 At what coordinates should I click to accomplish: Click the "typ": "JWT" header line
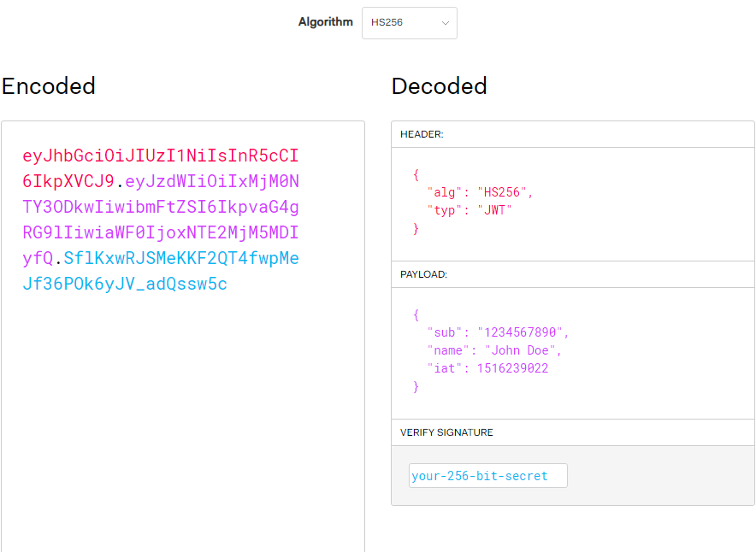[470, 210]
